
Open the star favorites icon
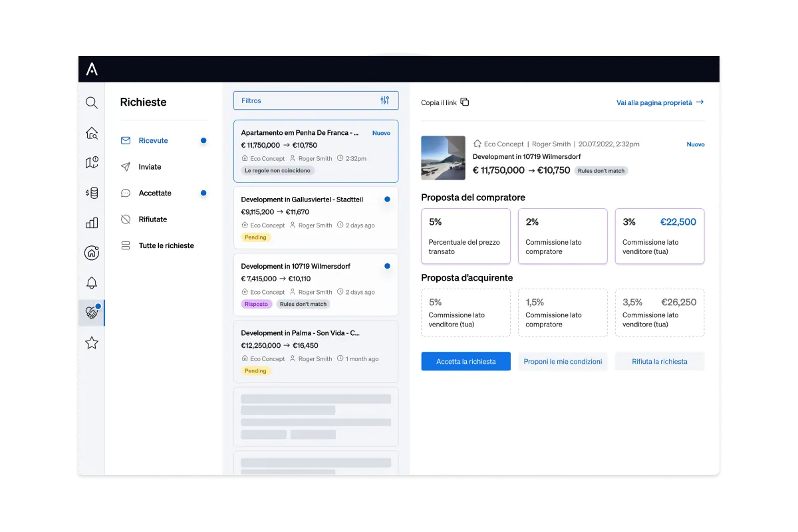tap(92, 343)
